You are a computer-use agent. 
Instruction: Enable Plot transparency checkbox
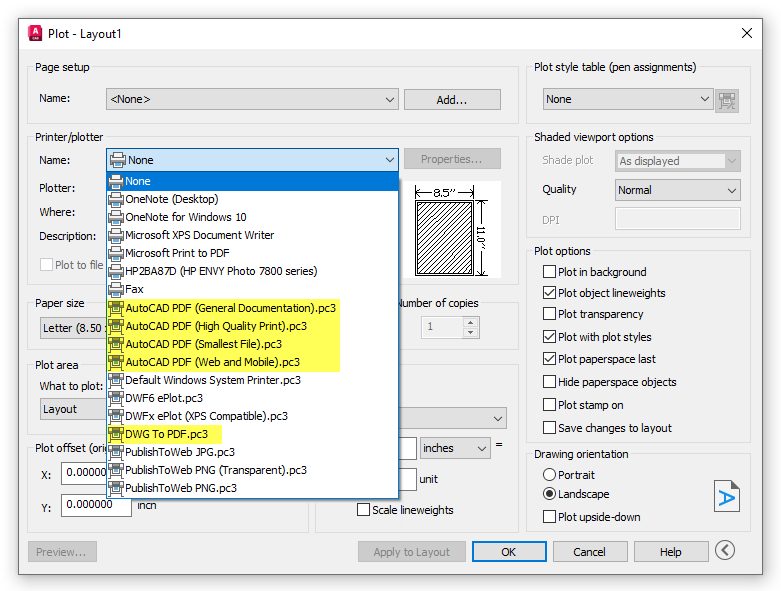click(549, 314)
